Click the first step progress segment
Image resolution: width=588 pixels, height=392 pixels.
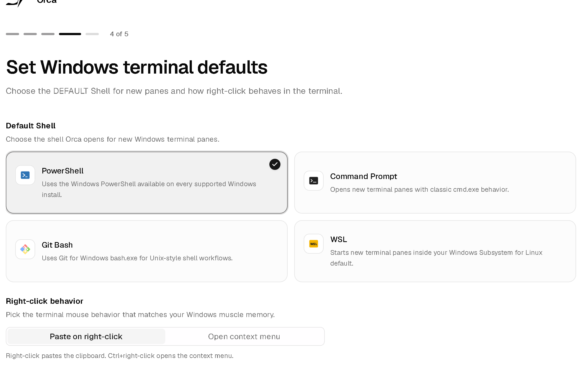point(12,34)
